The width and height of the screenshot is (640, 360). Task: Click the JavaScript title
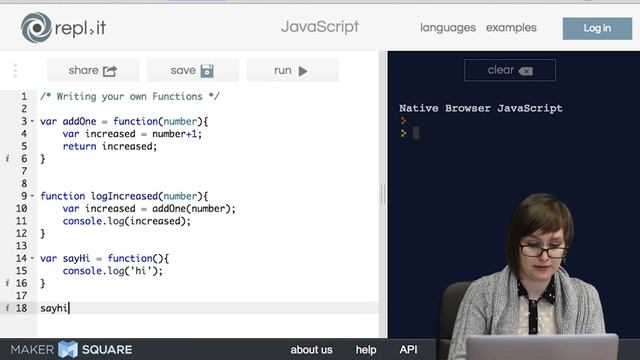tap(320, 27)
